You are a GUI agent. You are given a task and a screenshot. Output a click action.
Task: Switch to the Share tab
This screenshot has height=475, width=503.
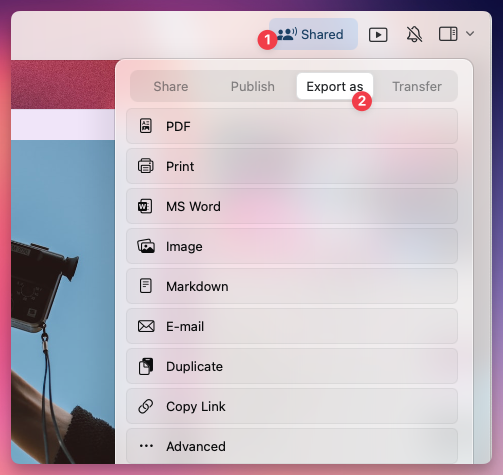click(171, 86)
